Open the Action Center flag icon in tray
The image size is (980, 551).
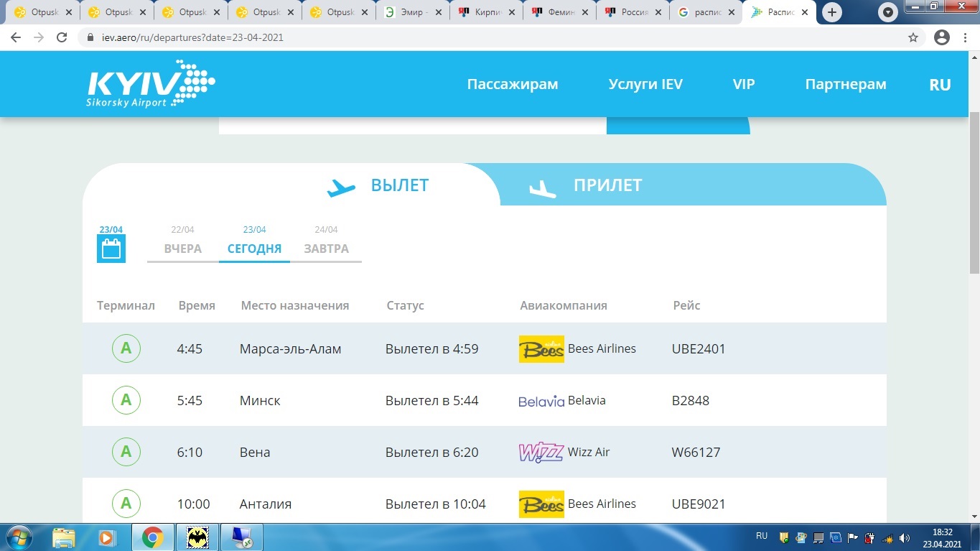tap(853, 537)
